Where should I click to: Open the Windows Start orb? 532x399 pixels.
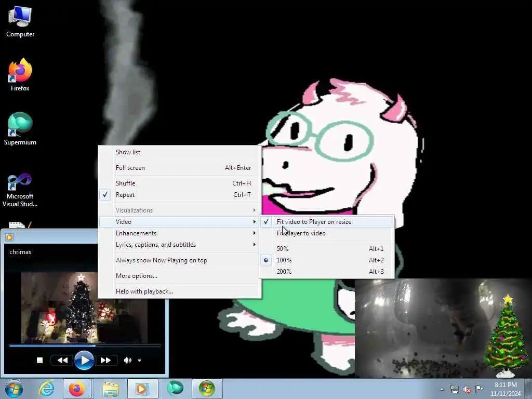click(x=14, y=389)
